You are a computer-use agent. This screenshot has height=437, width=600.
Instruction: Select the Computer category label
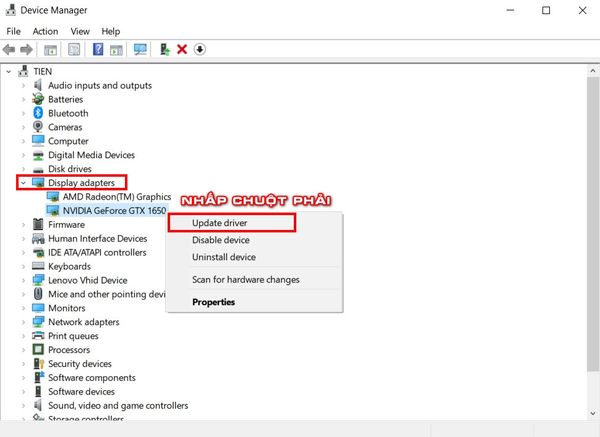pyautogui.click(x=68, y=141)
